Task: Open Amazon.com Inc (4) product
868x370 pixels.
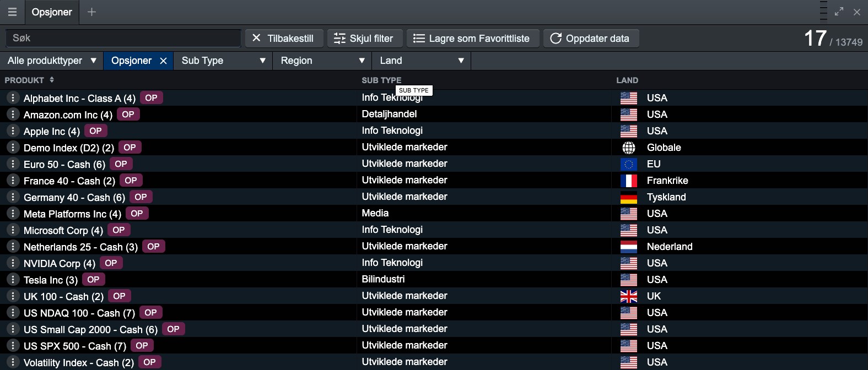Action: (68, 115)
